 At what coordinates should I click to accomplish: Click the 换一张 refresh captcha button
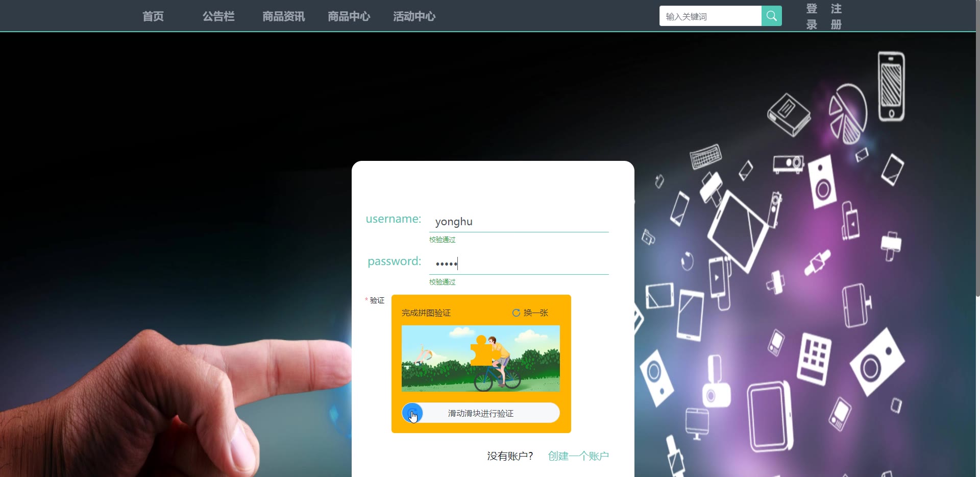(530, 313)
